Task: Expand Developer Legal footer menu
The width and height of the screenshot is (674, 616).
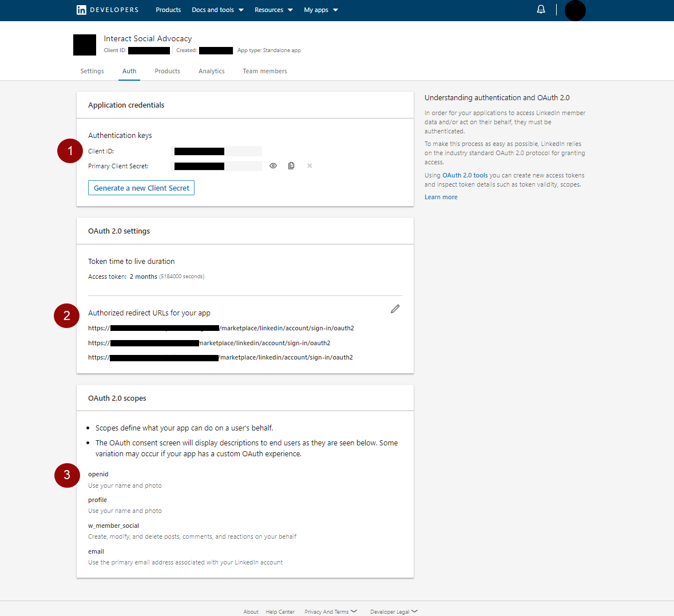Action: pyautogui.click(x=394, y=611)
